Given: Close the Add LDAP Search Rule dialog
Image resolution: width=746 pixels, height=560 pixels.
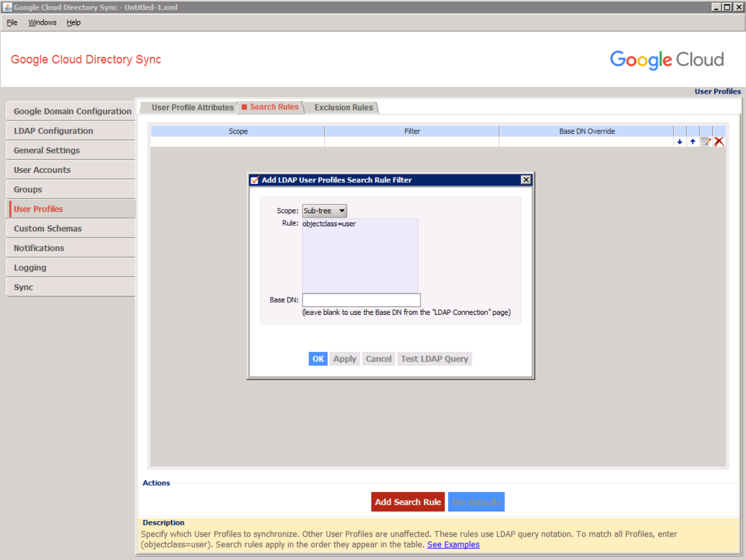Looking at the screenshot, I should coord(526,180).
